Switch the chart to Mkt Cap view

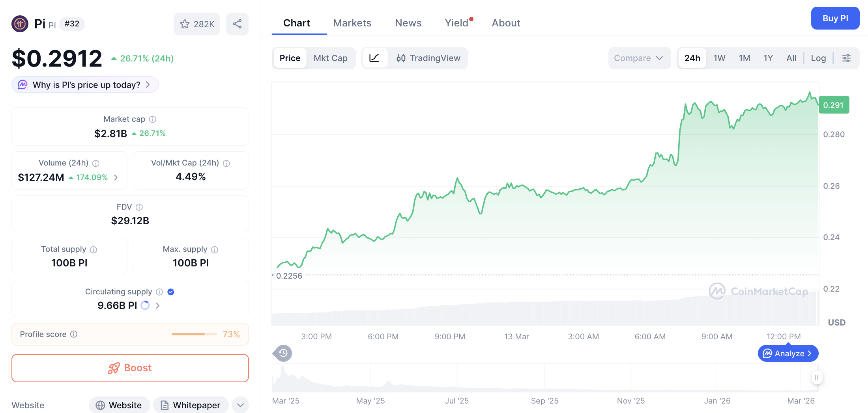click(x=331, y=58)
